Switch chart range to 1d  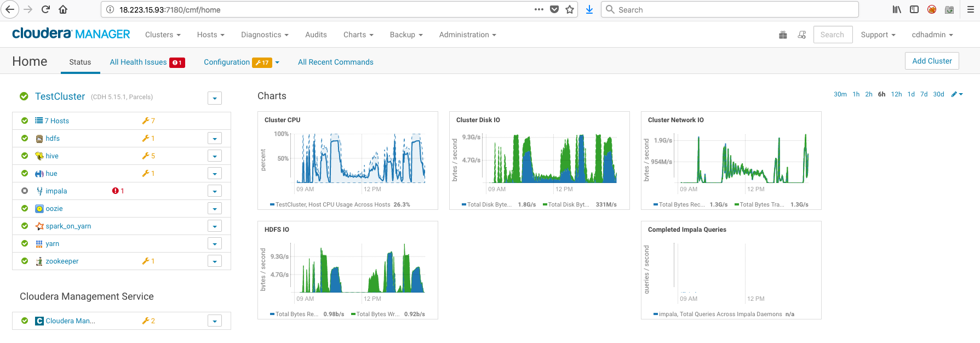(x=911, y=94)
